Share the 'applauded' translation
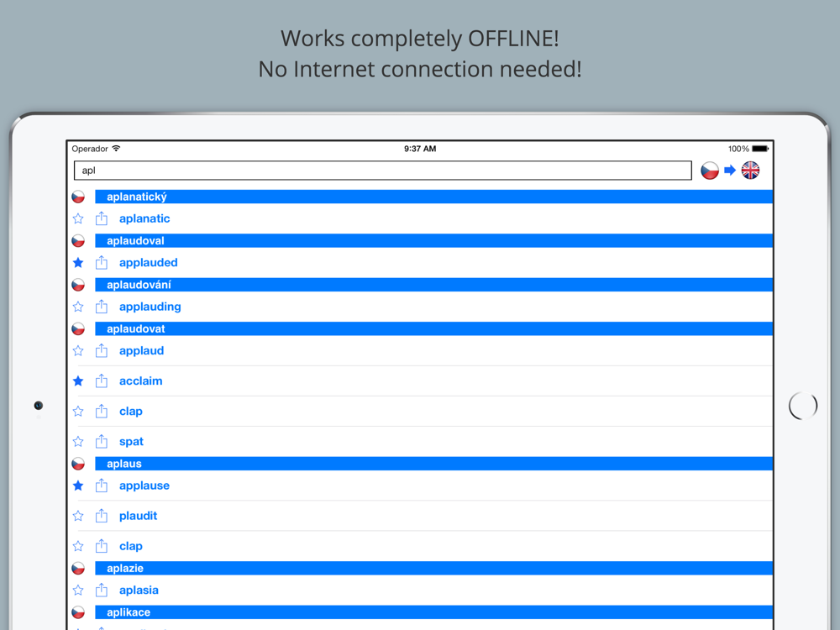This screenshot has height=630, width=840. pyautogui.click(x=102, y=262)
